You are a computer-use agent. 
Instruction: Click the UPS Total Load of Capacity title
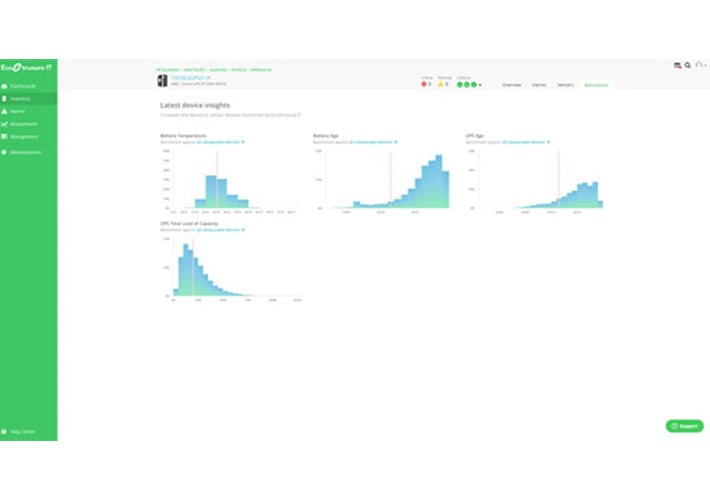coord(189,224)
